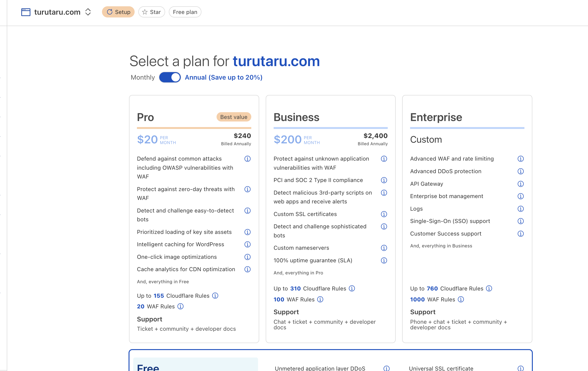588x371 pixels.
Task: Select the Monthly billing label
Action: (x=143, y=77)
